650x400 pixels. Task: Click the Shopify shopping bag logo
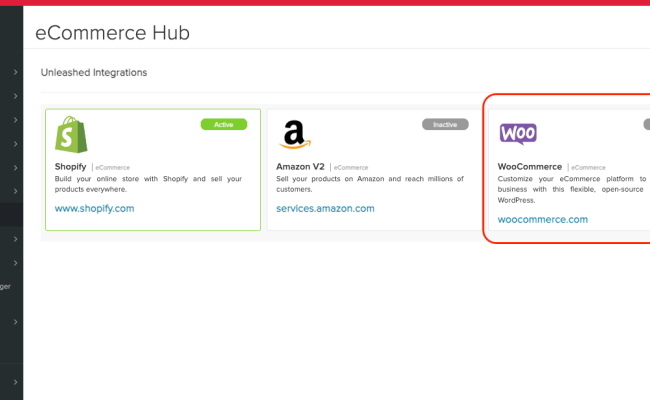pyautogui.click(x=71, y=135)
